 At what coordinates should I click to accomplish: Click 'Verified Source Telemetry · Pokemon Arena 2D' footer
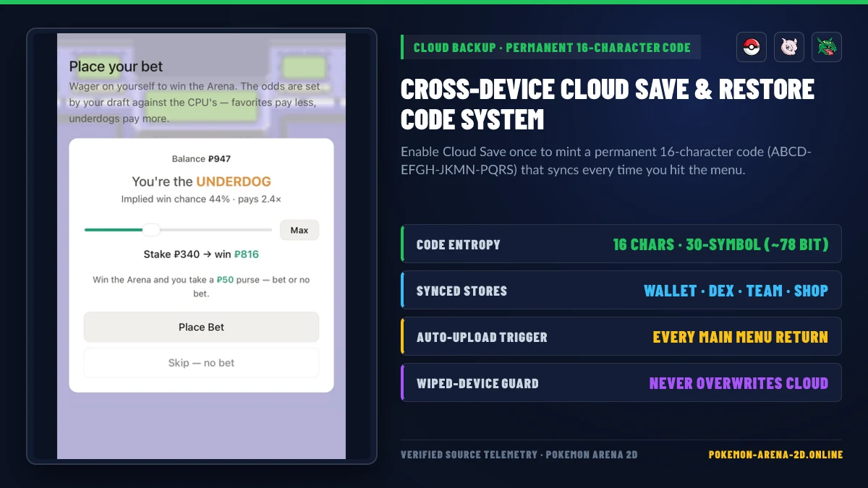pyautogui.click(x=519, y=455)
